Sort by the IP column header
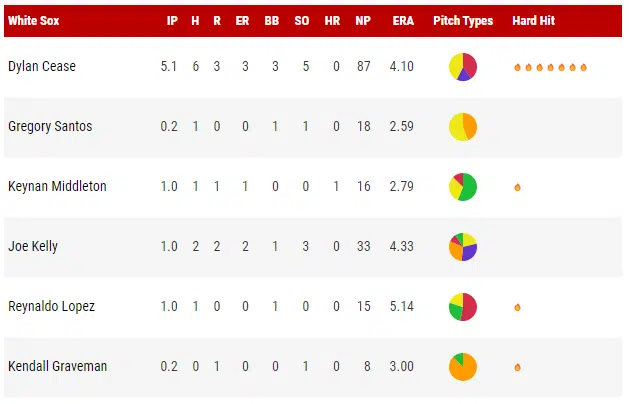The width and height of the screenshot is (629, 404). [173, 21]
